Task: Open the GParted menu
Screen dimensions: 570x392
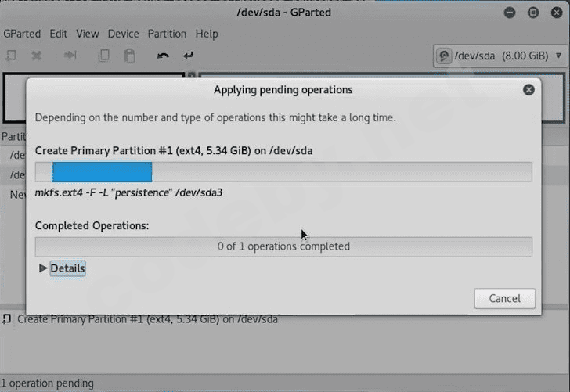Action: point(23,34)
